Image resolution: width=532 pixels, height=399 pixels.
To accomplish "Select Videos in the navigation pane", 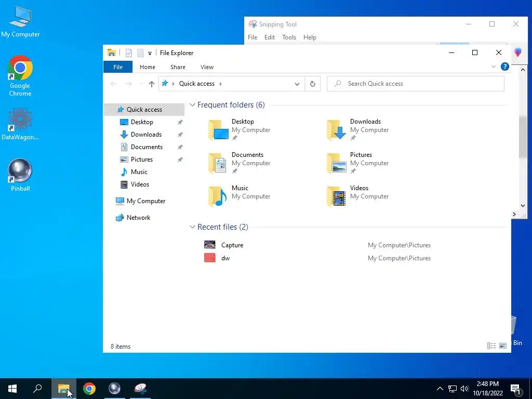I will [140, 184].
